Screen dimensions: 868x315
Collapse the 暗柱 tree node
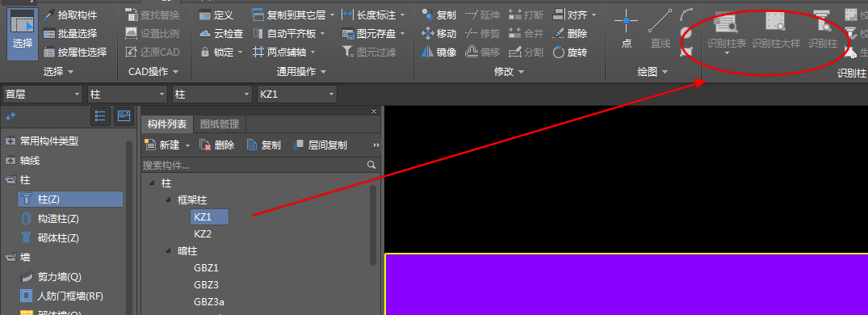click(168, 250)
